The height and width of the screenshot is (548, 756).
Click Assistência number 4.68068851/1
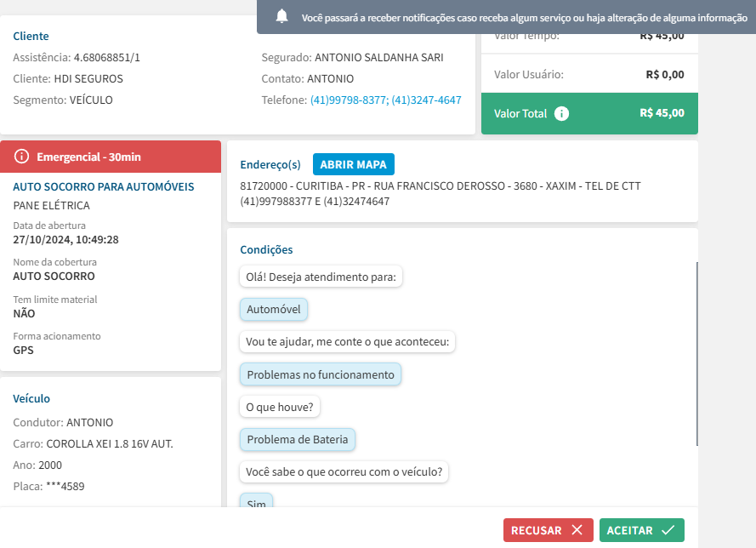tap(106, 57)
